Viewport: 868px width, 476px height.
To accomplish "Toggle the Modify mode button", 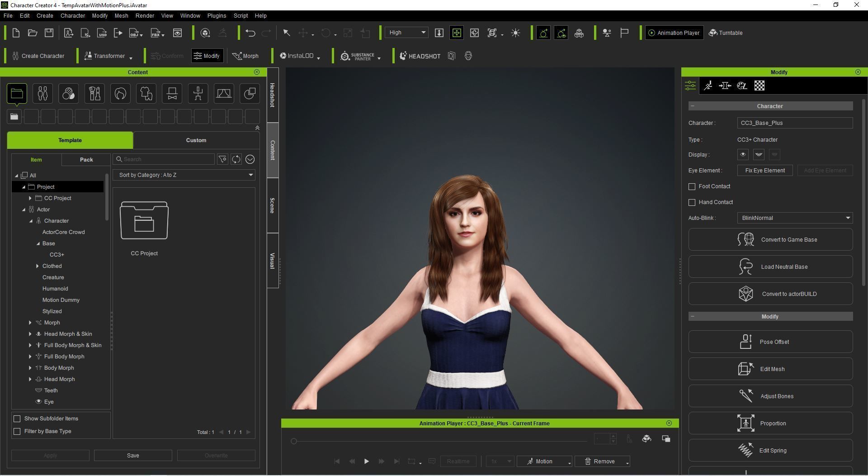I will pos(207,56).
